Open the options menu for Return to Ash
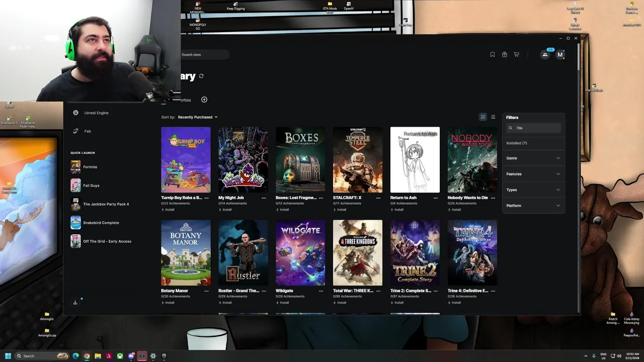Screen dimensions: 644x362 tap(436, 198)
